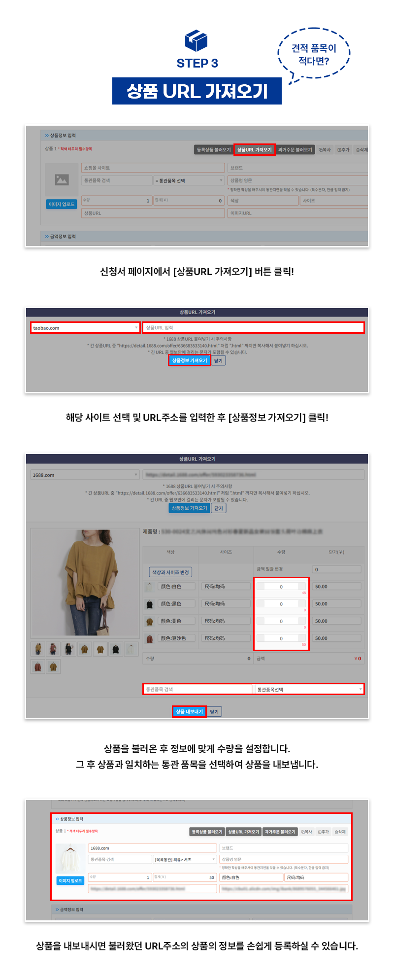Screen dimensions: 394x980
Task: Click the 상품 내보내기 export button
Action: (189, 711)
